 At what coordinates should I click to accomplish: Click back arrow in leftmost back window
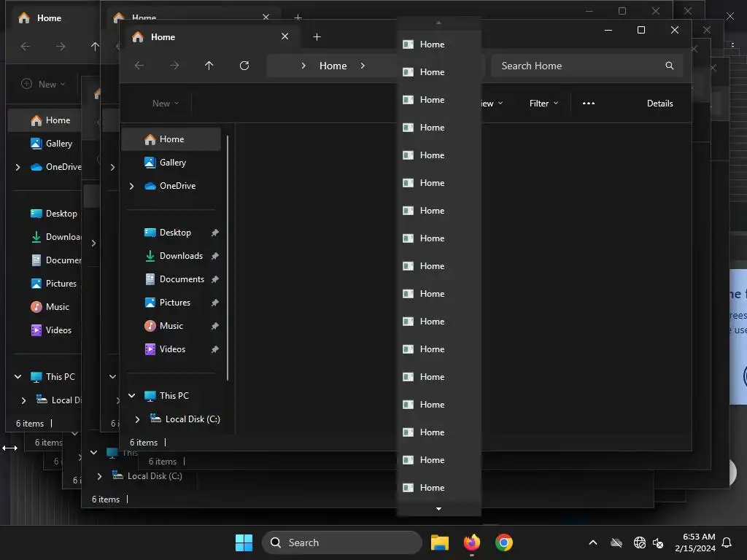pyautogui.click(x=26, y=47)
